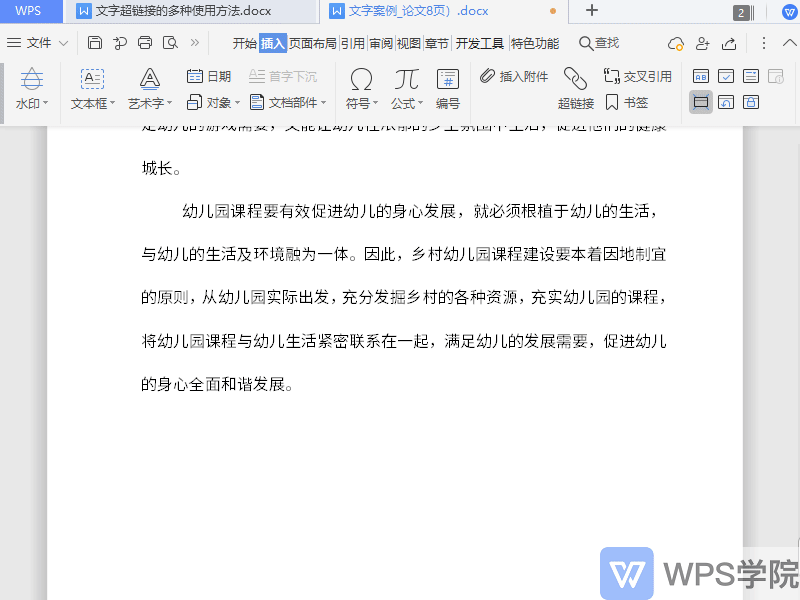Click the text line 城长。
Image resolution: width=800 pixels, height=600 pixels.
point(161,168)
